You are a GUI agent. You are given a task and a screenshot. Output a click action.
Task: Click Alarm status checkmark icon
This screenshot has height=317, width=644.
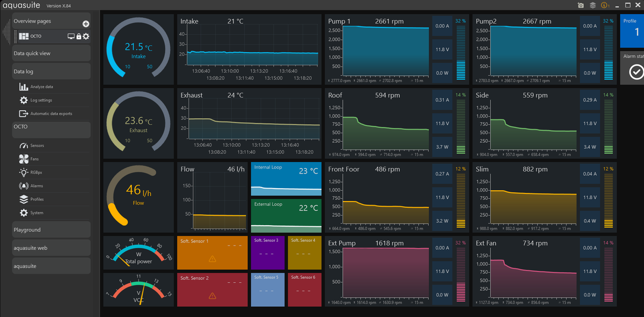(x=636, y=71)
